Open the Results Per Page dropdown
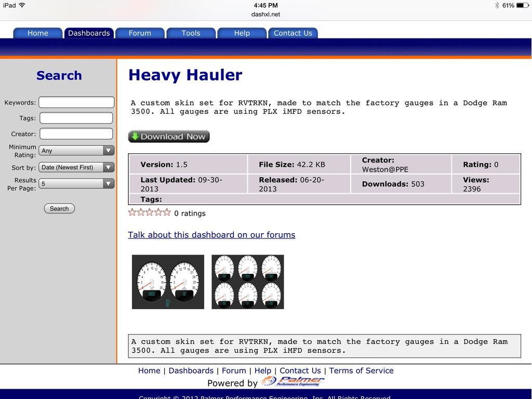 (x=76, y=183)
